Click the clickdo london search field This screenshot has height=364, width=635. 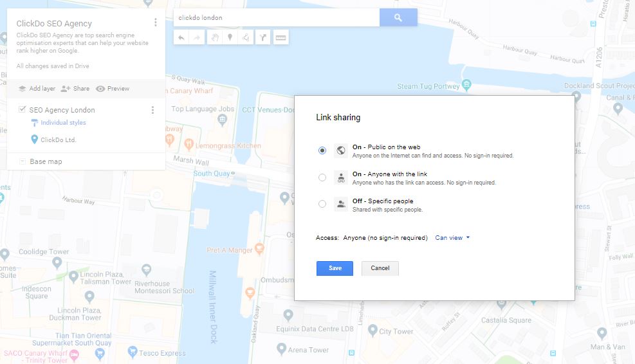click(276, 18)
